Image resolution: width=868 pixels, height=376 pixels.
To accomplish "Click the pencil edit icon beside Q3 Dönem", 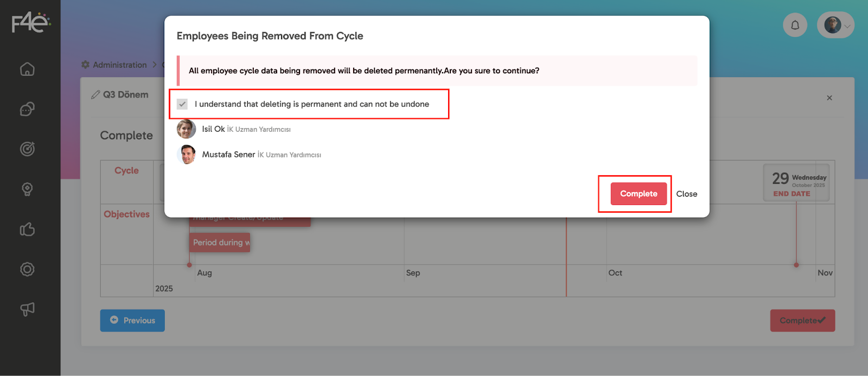I will pos(95,95).
